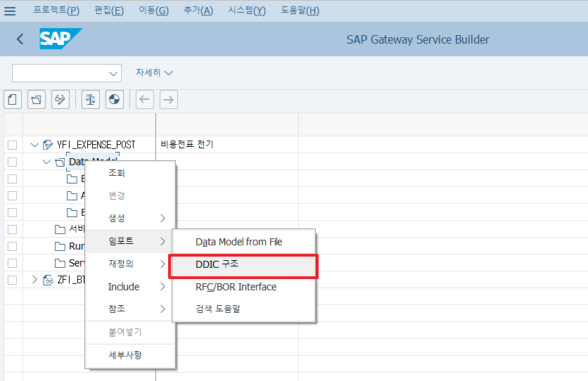Expand the 자세히 more options dropdown
588x381 pixels.
click(154, 72)
